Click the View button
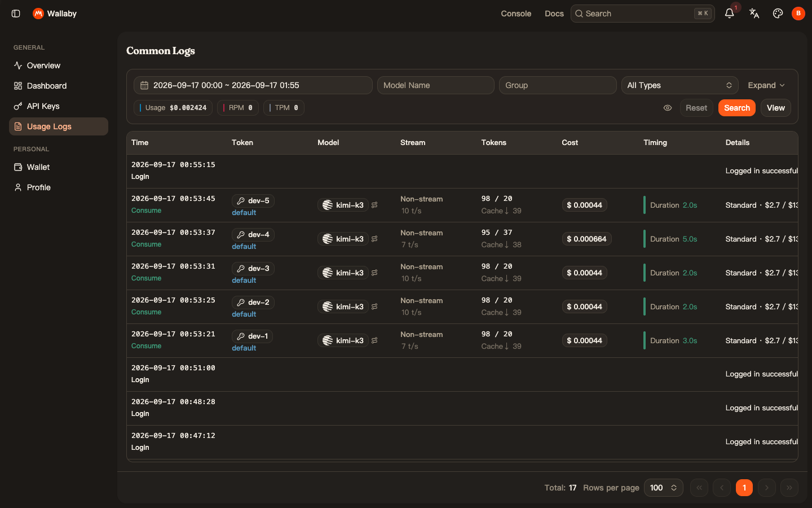The height and width of the screenshot is (508, 812). pyautogui.click(x=776, y=108)
